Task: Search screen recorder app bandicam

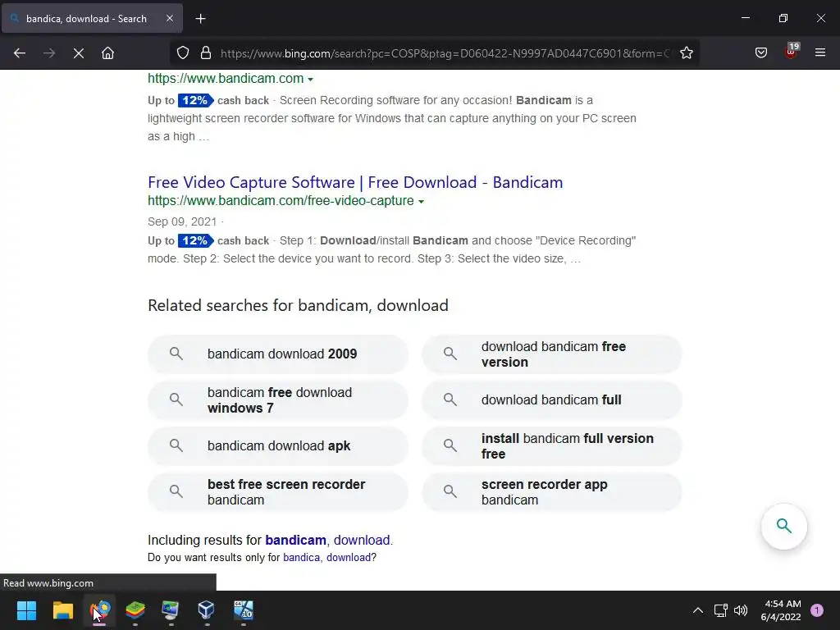Action: tap(552, 492)
